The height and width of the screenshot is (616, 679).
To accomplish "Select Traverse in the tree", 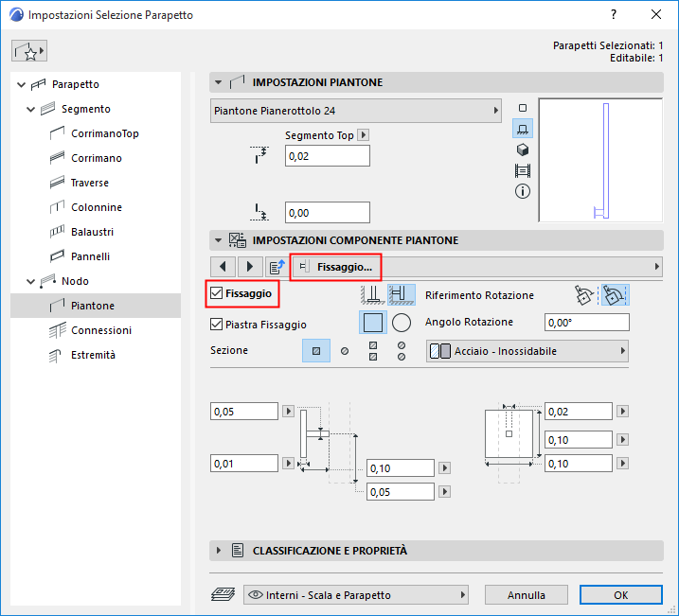I will (x=90, y=183).
